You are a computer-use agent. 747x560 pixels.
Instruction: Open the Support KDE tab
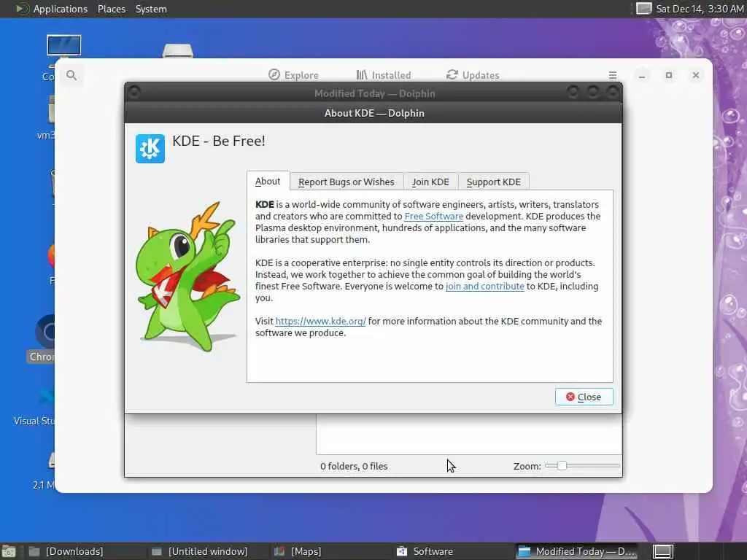click(494, 182)
